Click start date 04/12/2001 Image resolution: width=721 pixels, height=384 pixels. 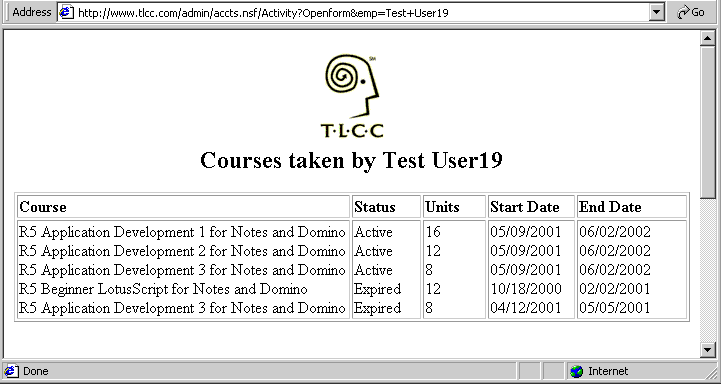pos(526,308)
